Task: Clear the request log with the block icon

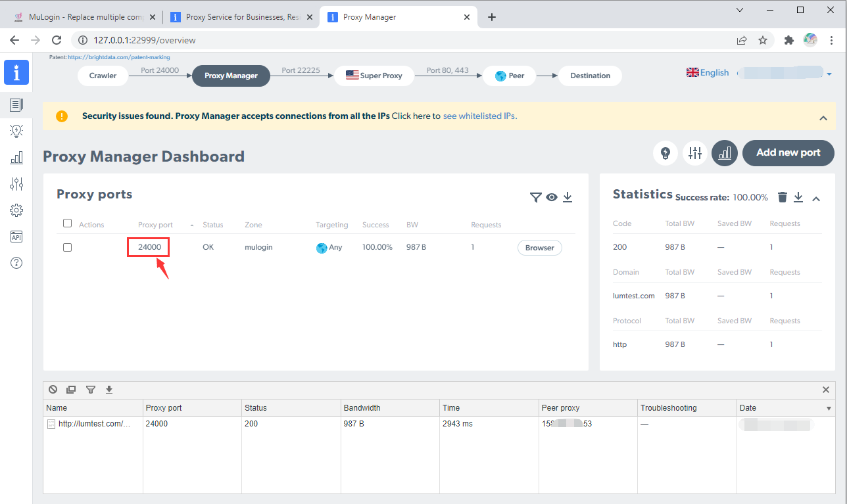Action: (x=53, y=389)
